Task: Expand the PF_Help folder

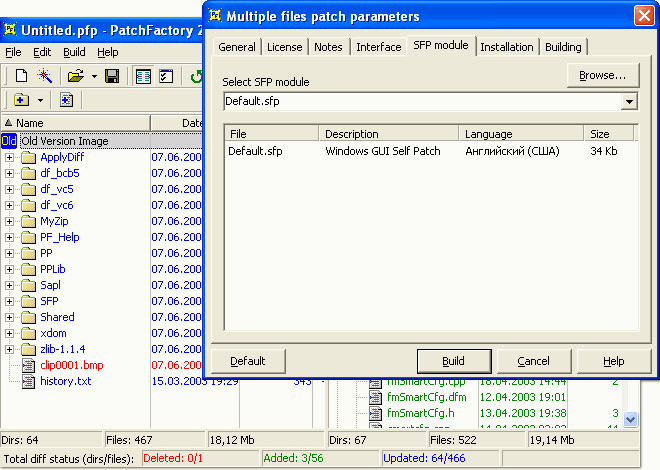Action: pyautogui.click(x=10, y=237)
